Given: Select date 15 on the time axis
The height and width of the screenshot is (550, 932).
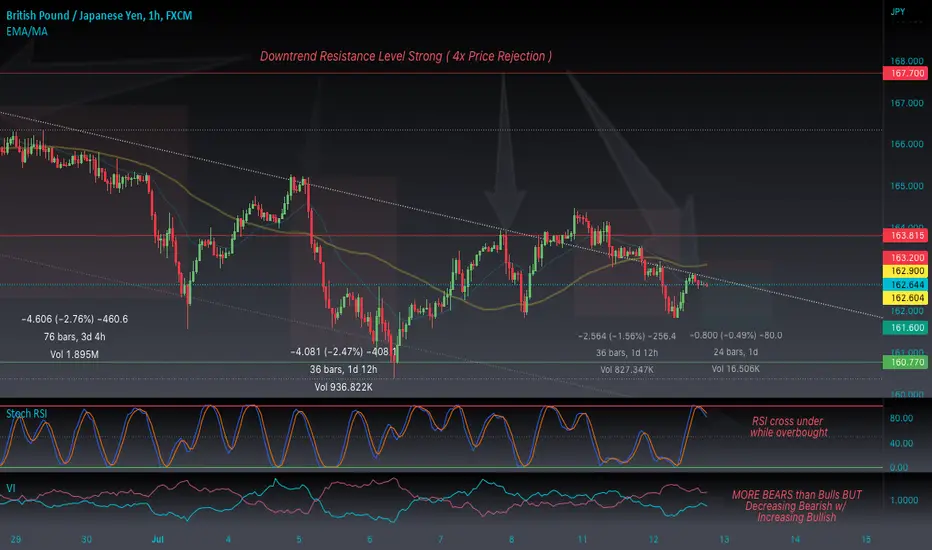Looking at the screenshot, I should 866,539.
